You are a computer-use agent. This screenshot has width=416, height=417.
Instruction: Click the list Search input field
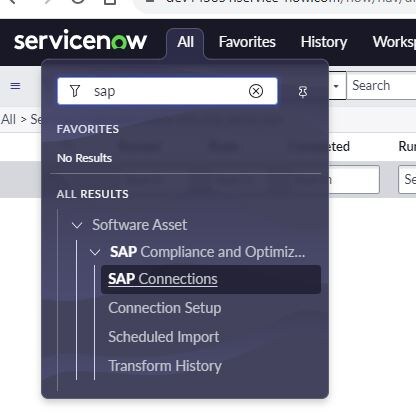tap(381, 86)
